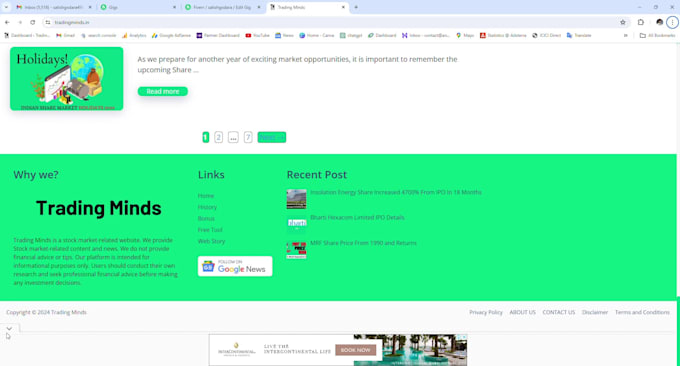Reload the tradingminds.in page
Viewport: 680px width, 366px height.
(33, 22)
